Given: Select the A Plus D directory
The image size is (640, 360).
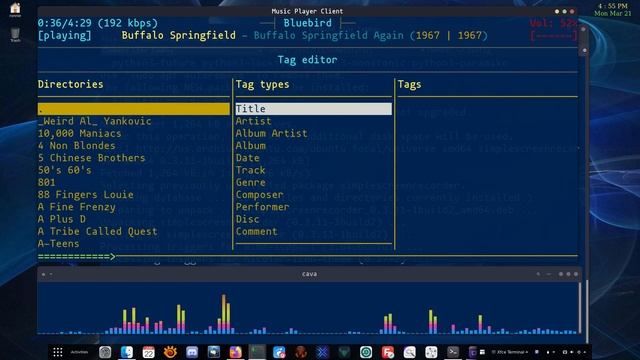Looking at the screenshot, I should [62, 219].
